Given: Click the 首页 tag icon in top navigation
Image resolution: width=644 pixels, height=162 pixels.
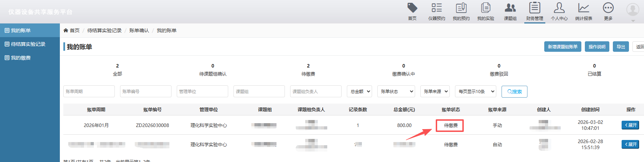Looking at the screenshot, I should point(412,8).
